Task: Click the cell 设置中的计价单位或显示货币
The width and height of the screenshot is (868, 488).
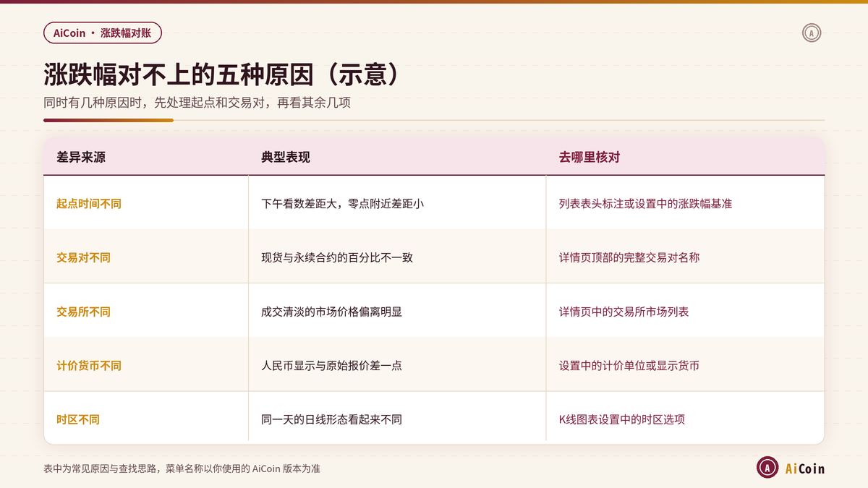Action: 629,366
